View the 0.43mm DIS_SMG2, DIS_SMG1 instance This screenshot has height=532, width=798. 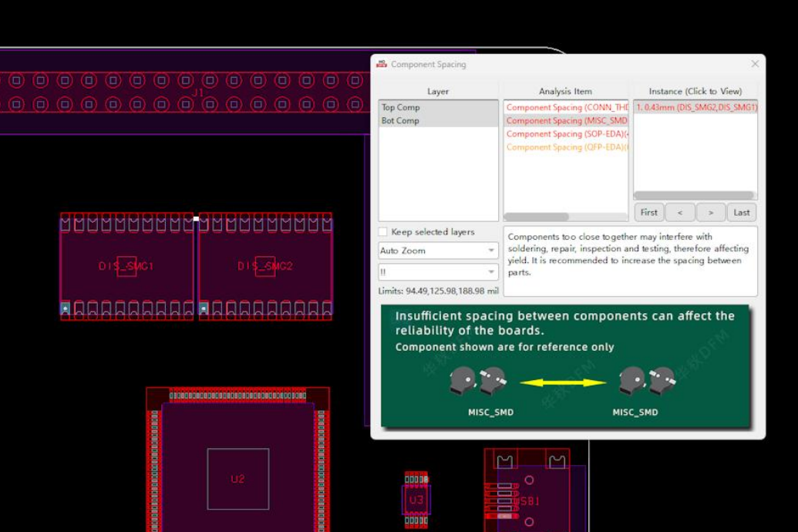(x=695, y=107)
